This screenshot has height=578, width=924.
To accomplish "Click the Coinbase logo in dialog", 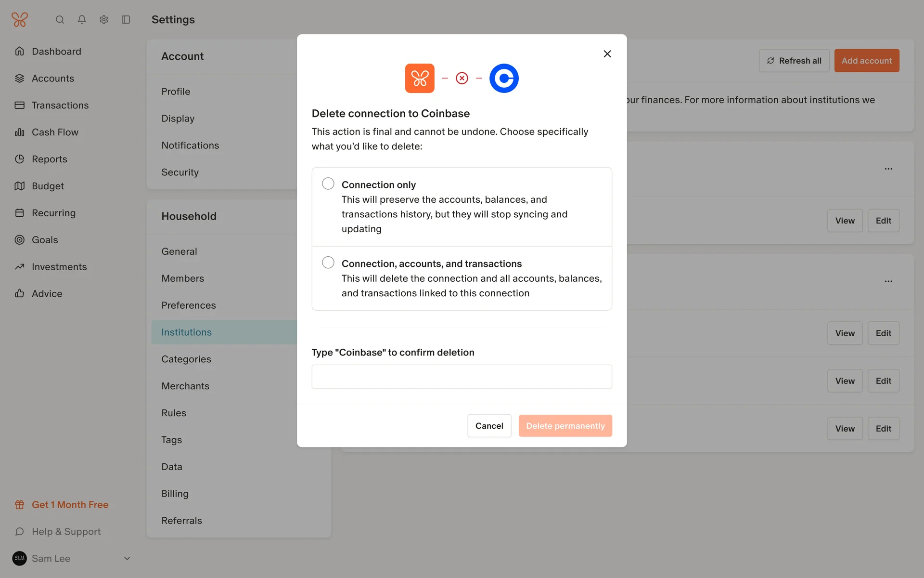I will coord(504,78).
